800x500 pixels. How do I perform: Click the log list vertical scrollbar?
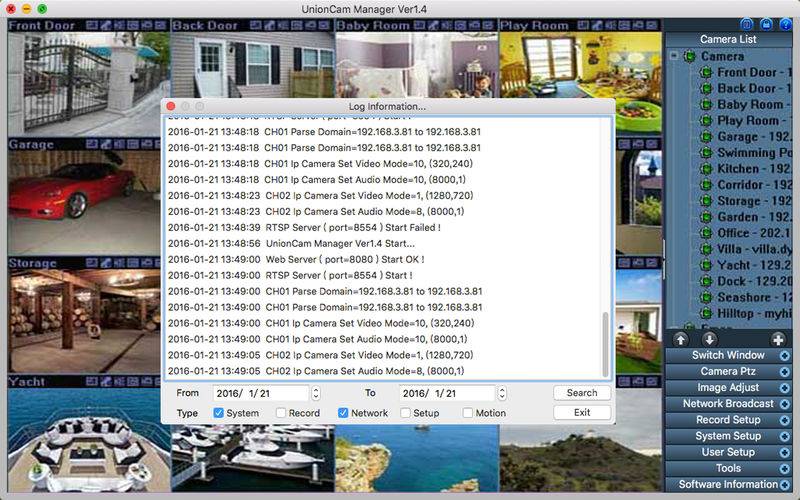coord(606,344)
